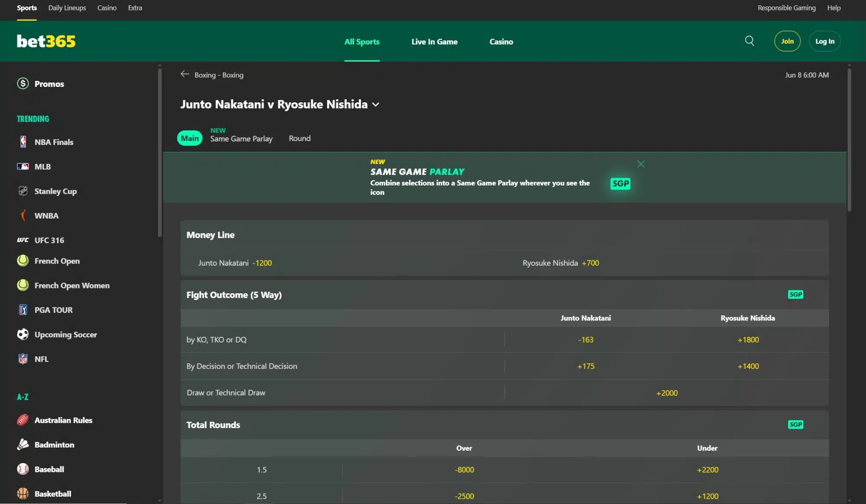Click the MLB logo icon
Screen dimensions: 866x504
23,167
